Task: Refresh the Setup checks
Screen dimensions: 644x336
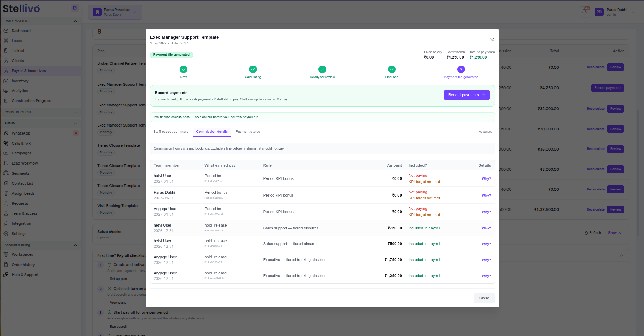Action: (x=593, y=233)
